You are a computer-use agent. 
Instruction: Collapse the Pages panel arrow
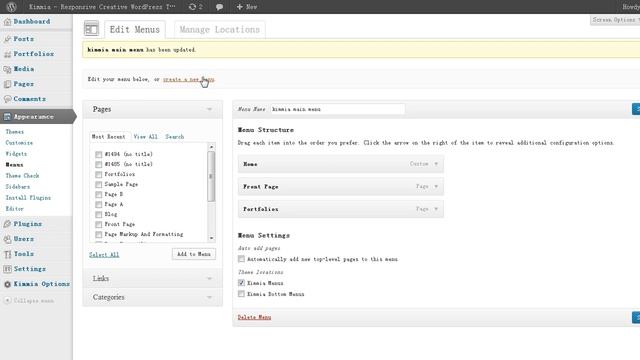(x=209, y=109)
